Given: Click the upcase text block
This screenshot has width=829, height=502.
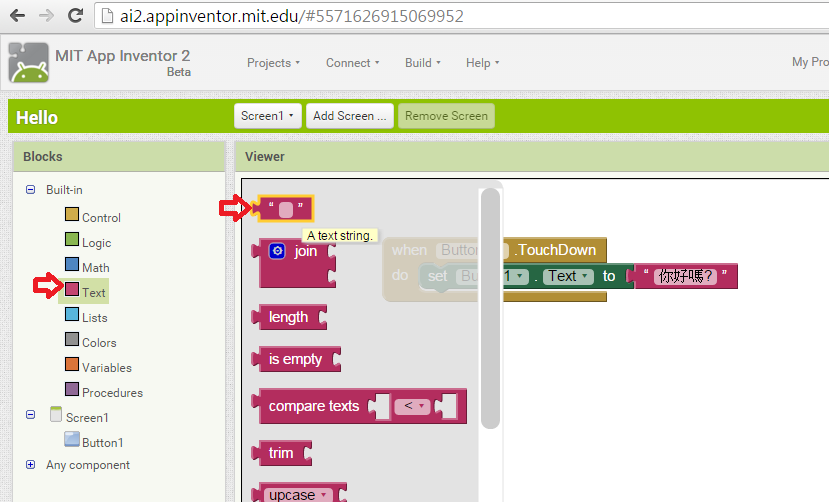Looking at the screenshot, I should coord(299,493).
